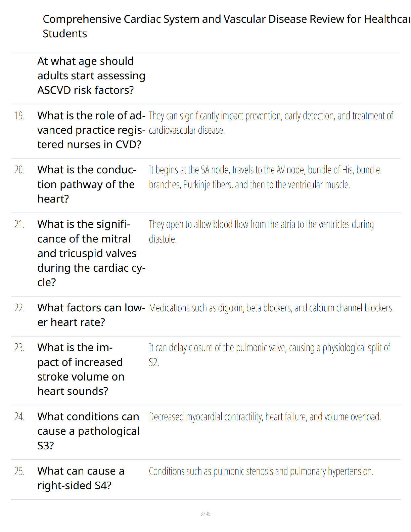Click answer about physiological split of S2

(270, 355)
